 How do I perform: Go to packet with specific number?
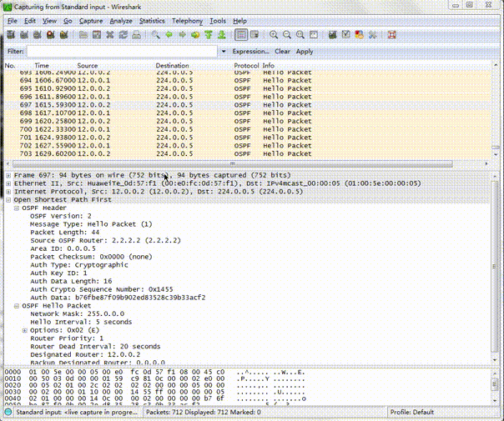tap(195, 35)
